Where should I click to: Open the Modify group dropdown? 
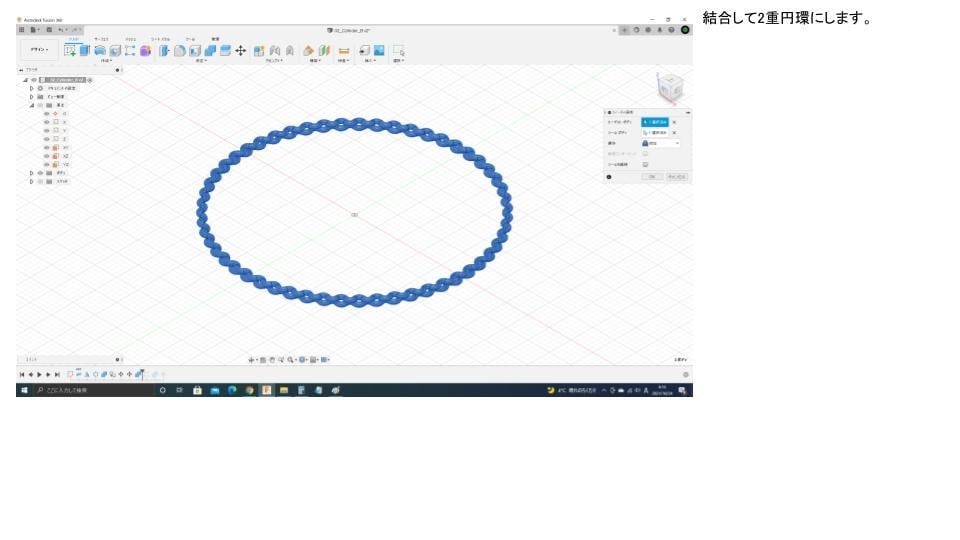pos(201,61)
